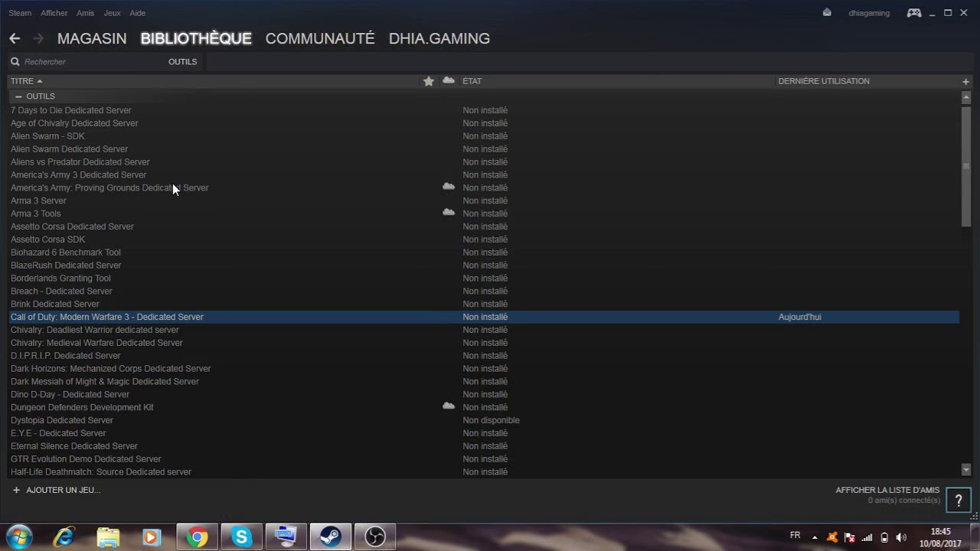Open Steam notifications inbox icon
Screen dimensions: 980x551
[827, 12]
